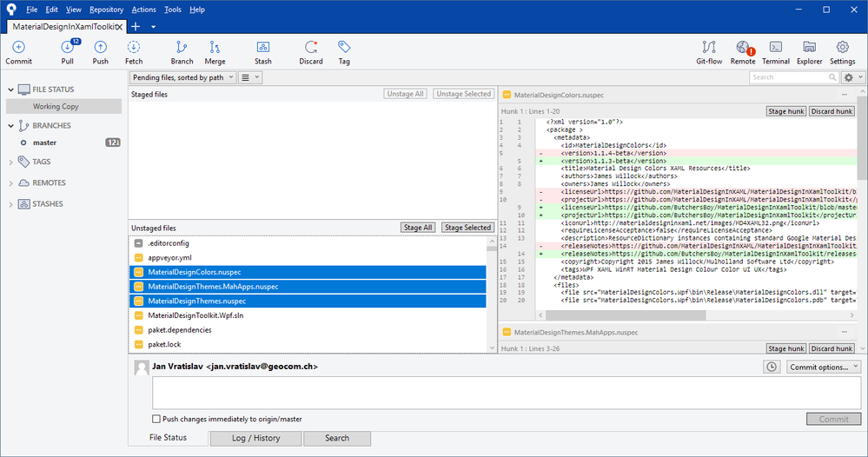Open the Stash tool
This screenshot has height=457, width=868.
pyautogui.click(x=263, y=52)
